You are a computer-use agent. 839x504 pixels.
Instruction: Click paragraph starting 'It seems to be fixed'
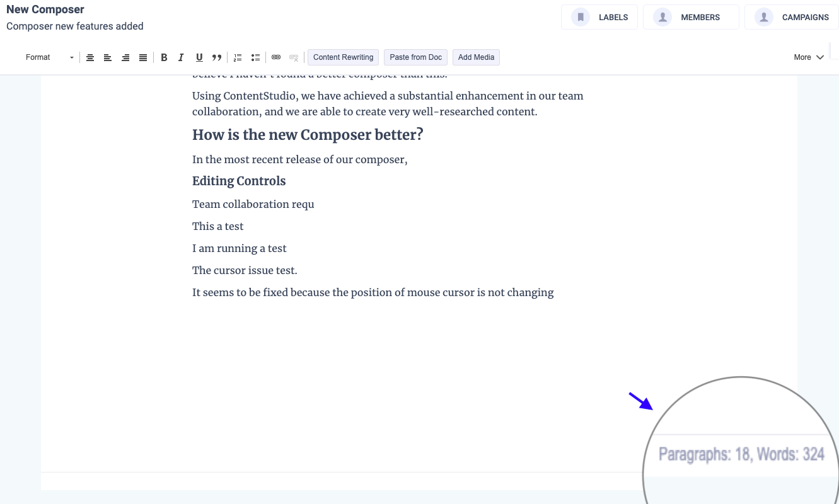coord(373,292)
